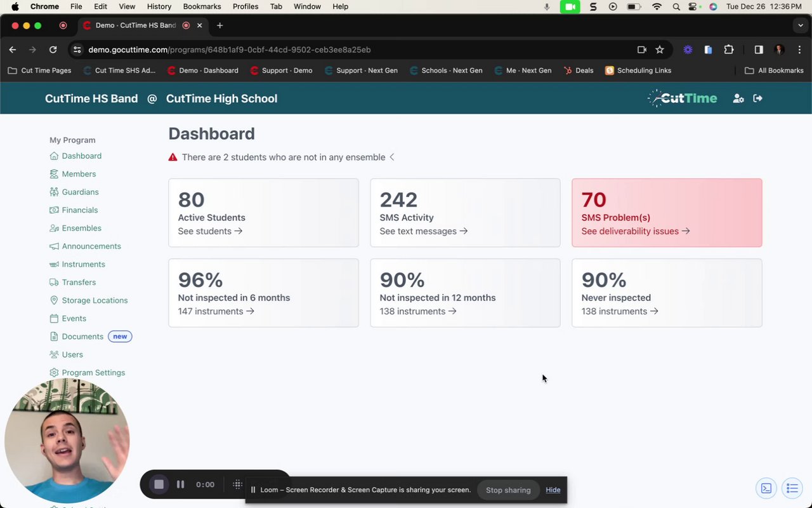Viewport: 812px width, 508px height.
Task: Click Stop sharing button
Action: pyautogui.click(x=508, y=490)
